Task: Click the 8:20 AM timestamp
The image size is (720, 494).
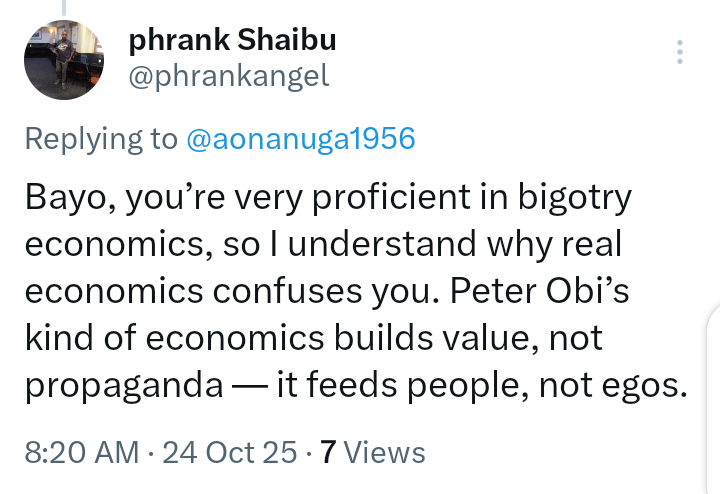Action: pos(81,452)
